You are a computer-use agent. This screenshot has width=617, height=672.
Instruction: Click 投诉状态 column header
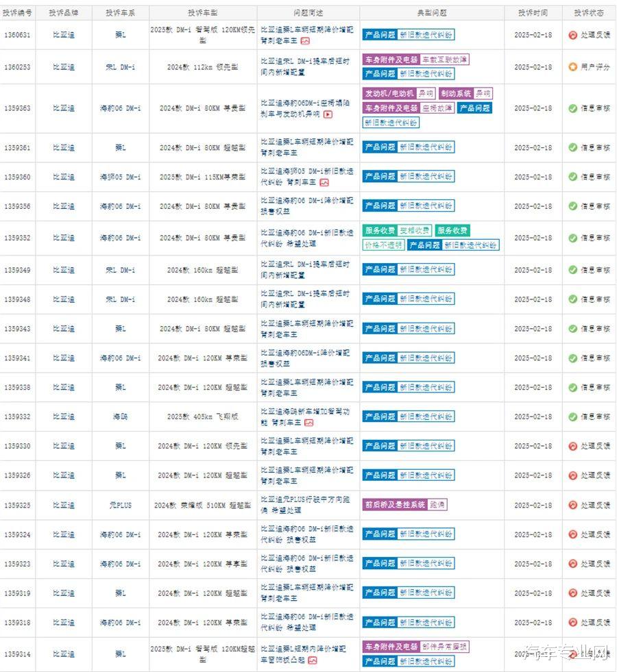point(589,13)
